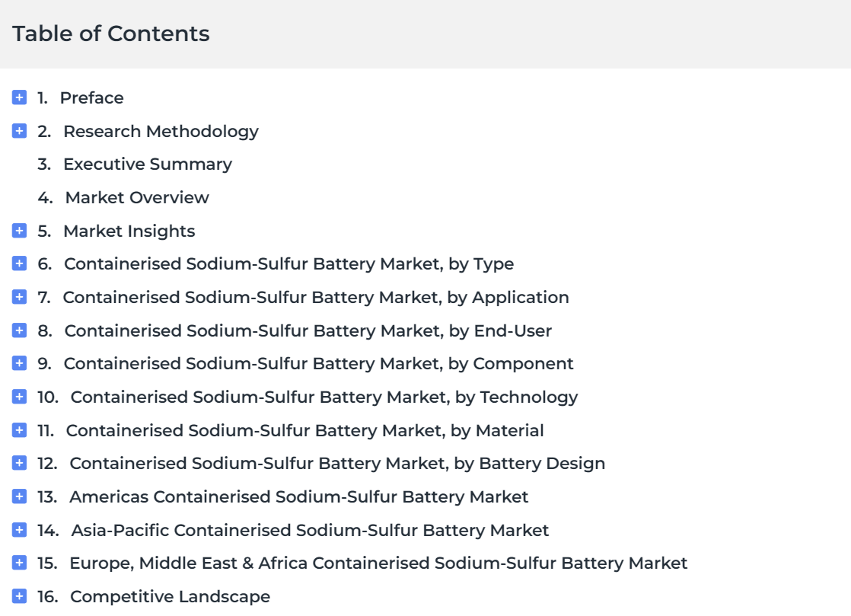Expand Europe, Middle East & Africa plus icon
The width and height of the screenshot is (851, 616).
(x=19, y=563)
